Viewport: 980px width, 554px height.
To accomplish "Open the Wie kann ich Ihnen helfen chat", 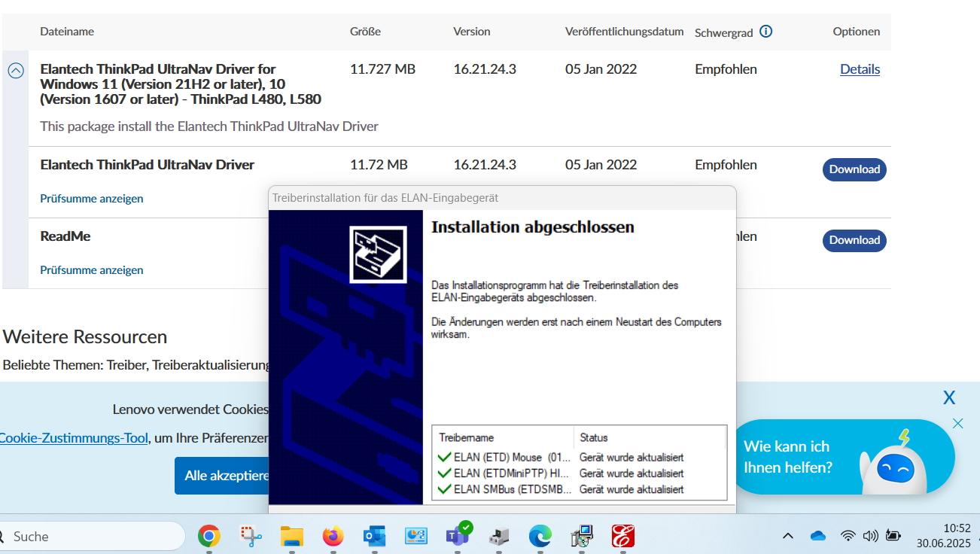I will tap(788, 457).
